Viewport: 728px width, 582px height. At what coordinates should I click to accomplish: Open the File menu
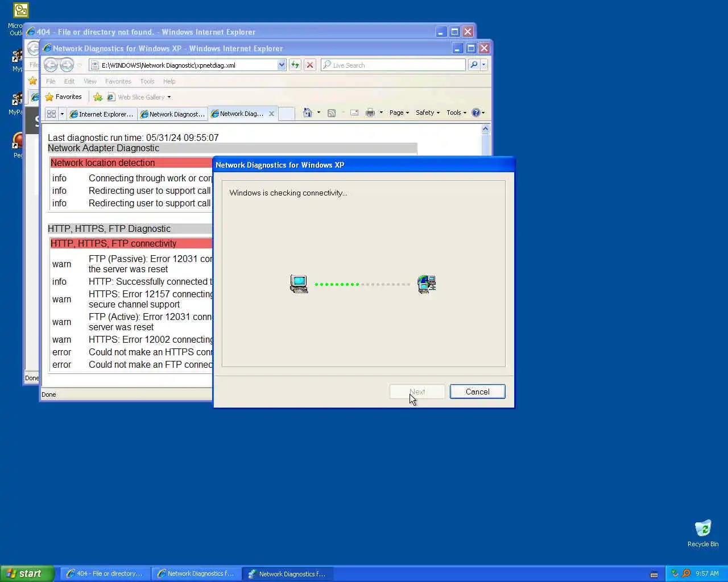pos(51,81)
